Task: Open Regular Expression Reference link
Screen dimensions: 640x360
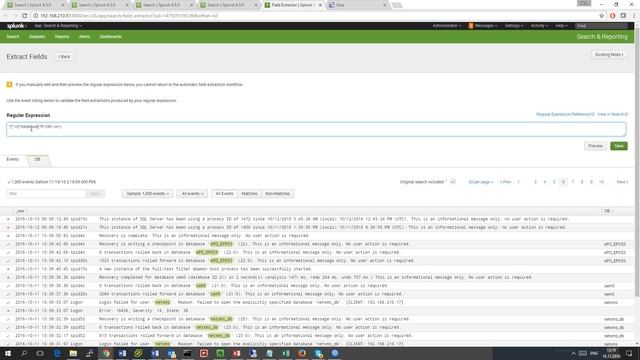Action: click(565, 114)
